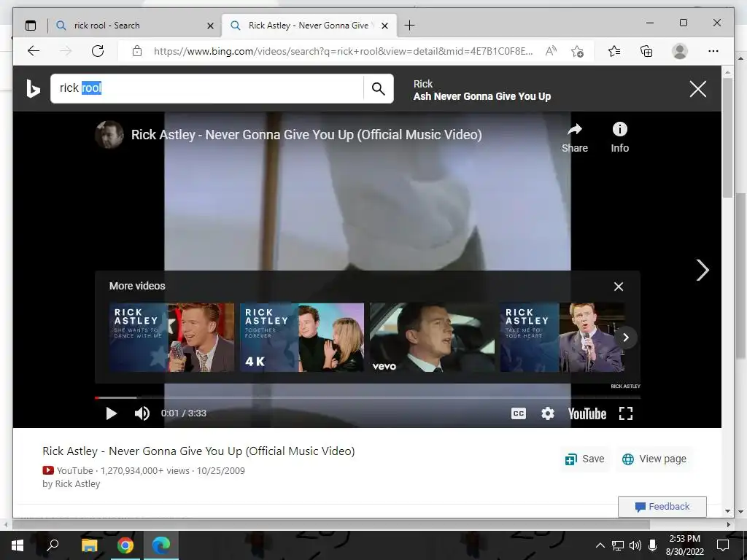Open Edge tab actions menu icon
This screenshot has height=560, width=747.
pyautogui.click(x=31, y=26)
